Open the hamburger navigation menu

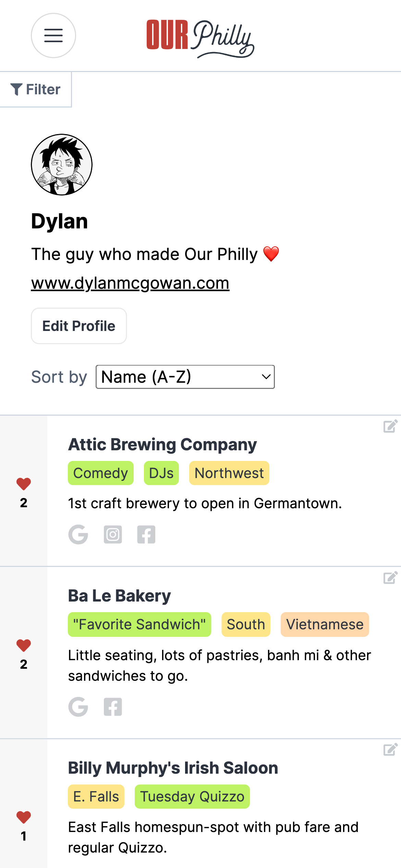tap(53, 36)
